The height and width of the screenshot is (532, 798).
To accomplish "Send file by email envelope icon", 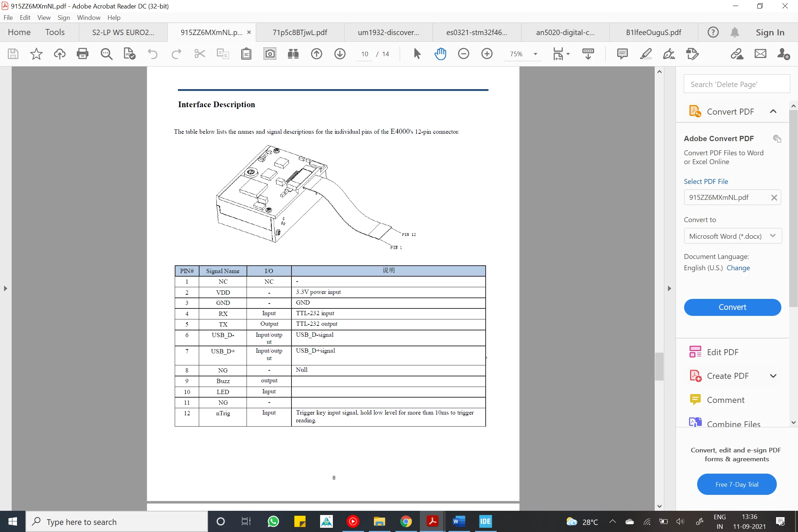I will tap(760, 54).
